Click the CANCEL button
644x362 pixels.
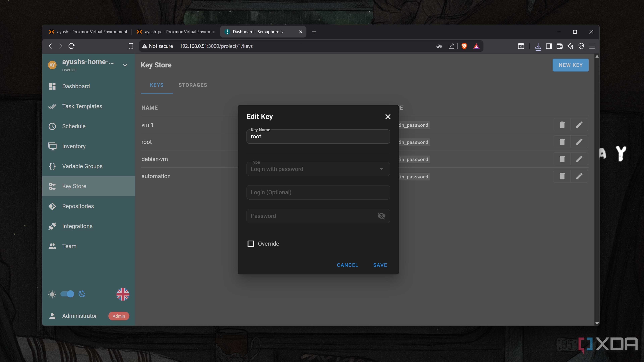pyautogui.click(x=347, y=265)
